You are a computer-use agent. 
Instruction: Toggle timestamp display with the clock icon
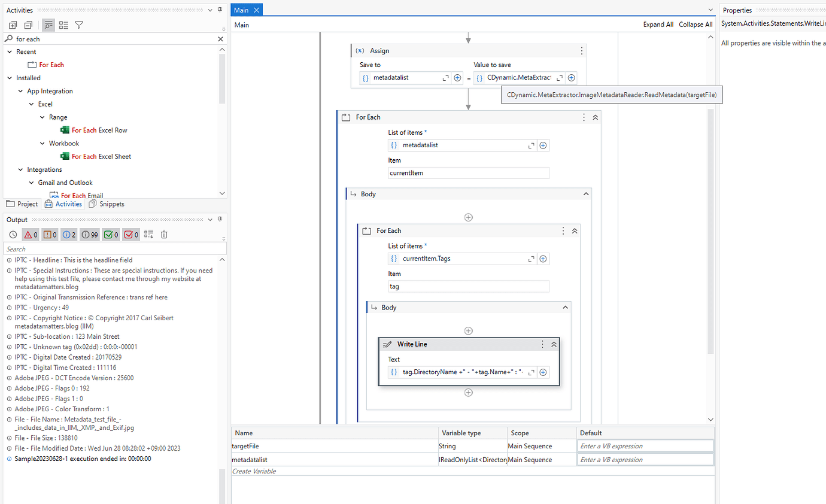pos(13,234)
